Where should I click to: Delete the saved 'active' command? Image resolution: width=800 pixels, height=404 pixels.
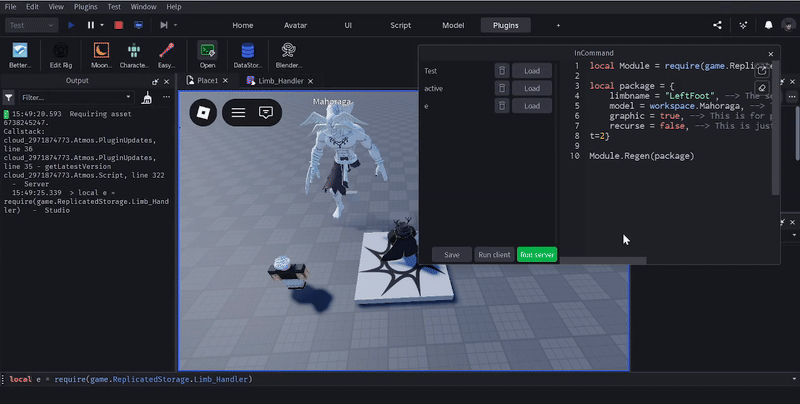coord(502,88)
